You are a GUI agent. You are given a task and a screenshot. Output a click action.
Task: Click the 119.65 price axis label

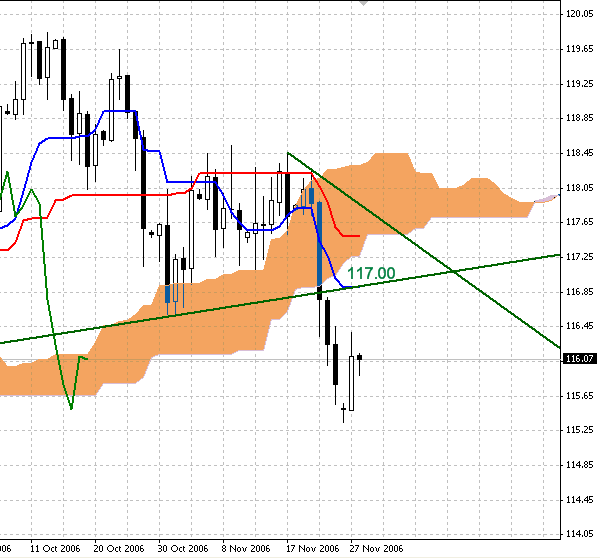click(580, 49)
